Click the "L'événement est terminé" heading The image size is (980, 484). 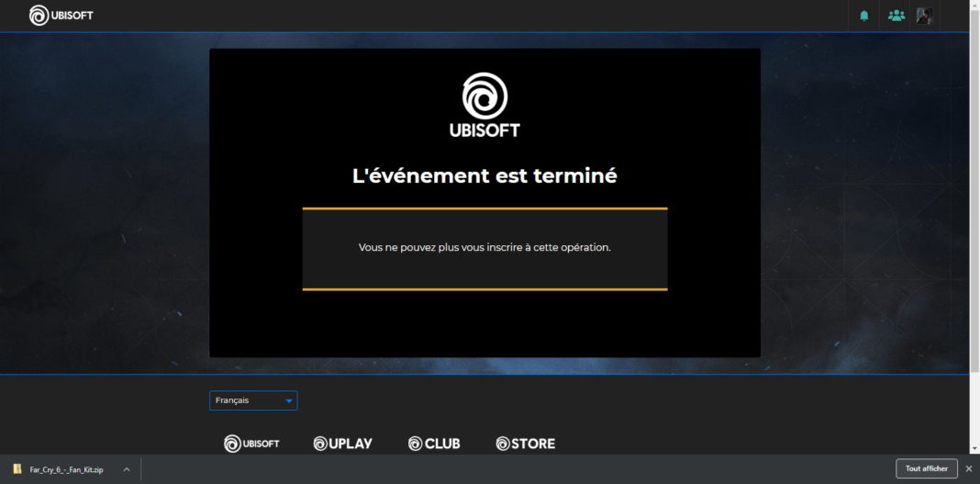484,175
